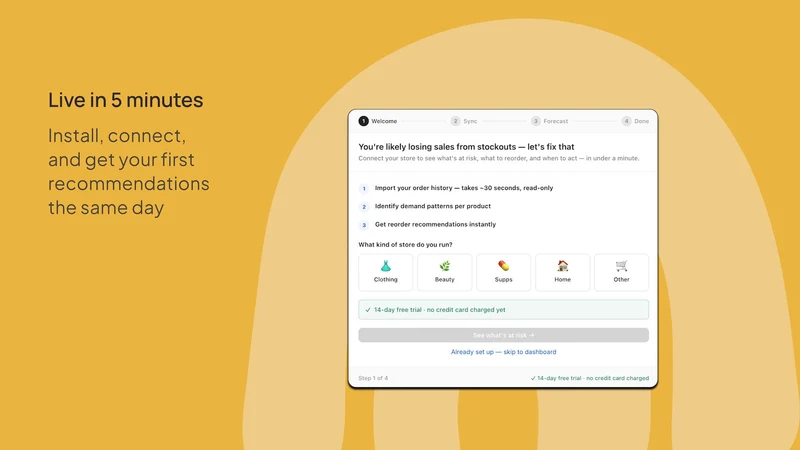Select the Home store type card
The width and height of the screenshot is (800, 450).
coord(562,272)
